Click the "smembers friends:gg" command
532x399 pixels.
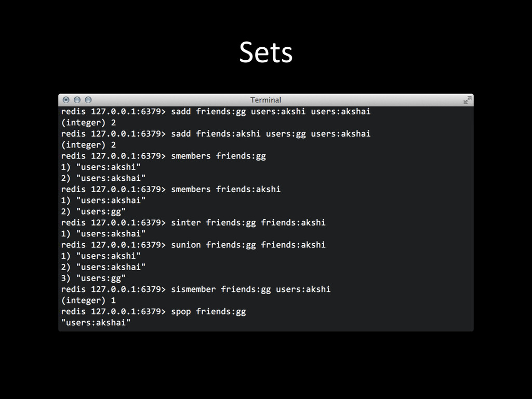(218, 156)
